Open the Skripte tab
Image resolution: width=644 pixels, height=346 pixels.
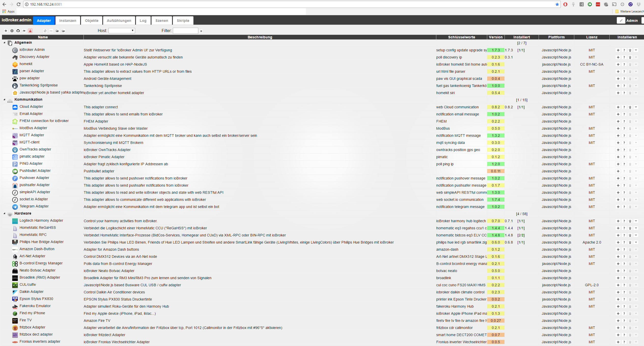(183, 21)
